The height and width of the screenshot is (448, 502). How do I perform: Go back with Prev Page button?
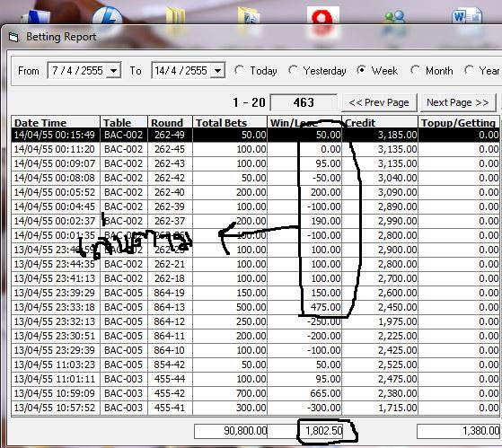coord(379,102)
